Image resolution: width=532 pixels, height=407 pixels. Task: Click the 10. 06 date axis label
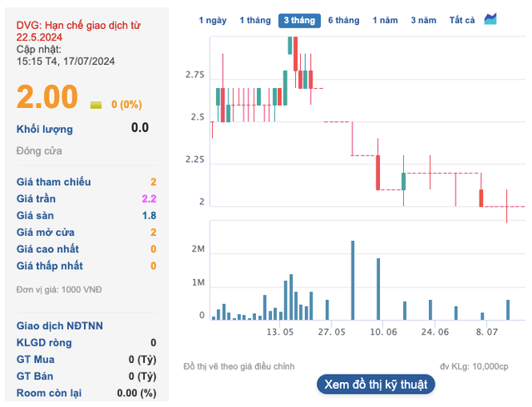pos(382,331)
